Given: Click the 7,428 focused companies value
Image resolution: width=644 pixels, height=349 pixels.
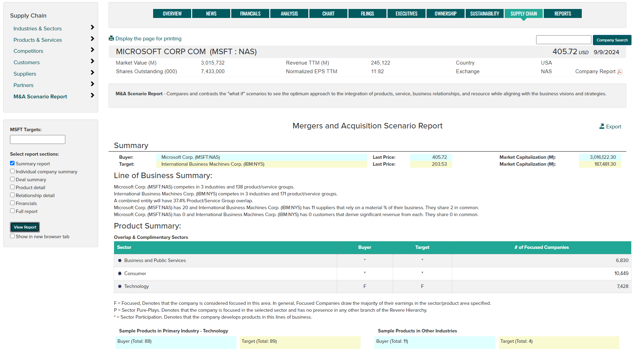Looking at the screenshot, I should click(x=623, y=286).
